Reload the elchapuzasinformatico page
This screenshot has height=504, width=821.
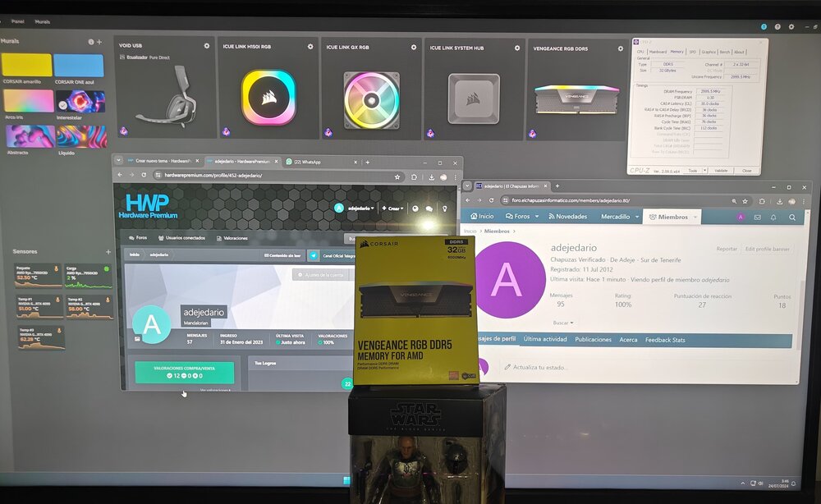[x=491, y=200]
